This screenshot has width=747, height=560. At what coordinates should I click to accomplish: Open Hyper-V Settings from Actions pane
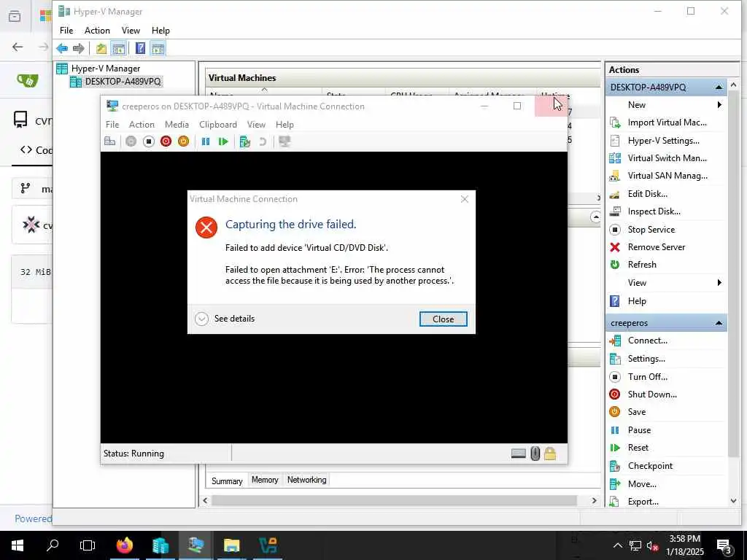663,141
